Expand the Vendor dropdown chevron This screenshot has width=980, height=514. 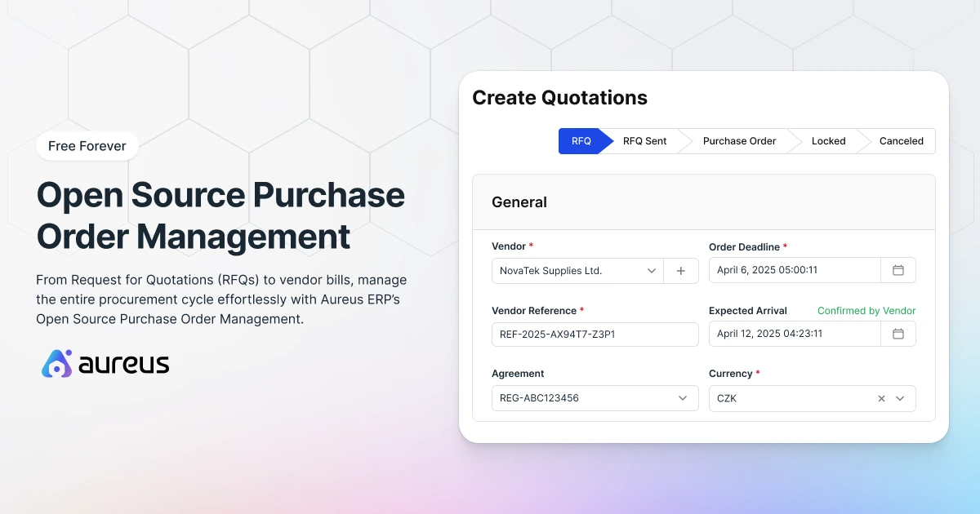pyautogui.click(x=651, y=271)
